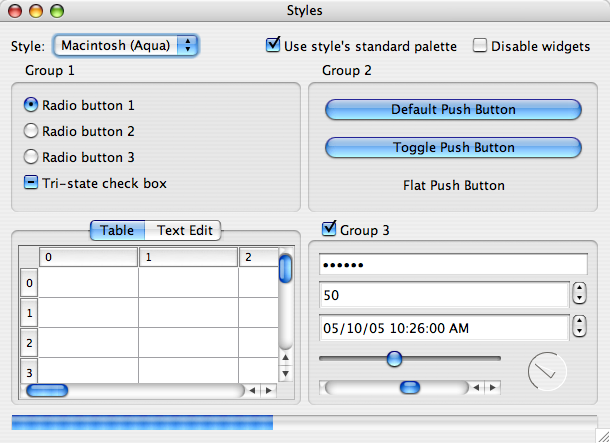
Task: Open the Style combo box dropdown
Action: point(126,45)
